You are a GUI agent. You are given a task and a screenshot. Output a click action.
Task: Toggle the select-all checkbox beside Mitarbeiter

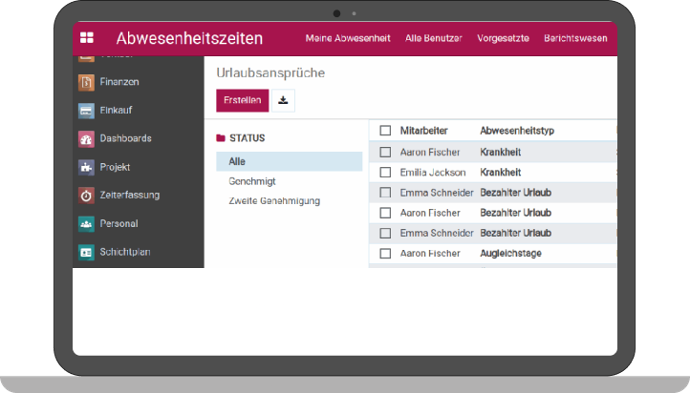coord(385,131)
